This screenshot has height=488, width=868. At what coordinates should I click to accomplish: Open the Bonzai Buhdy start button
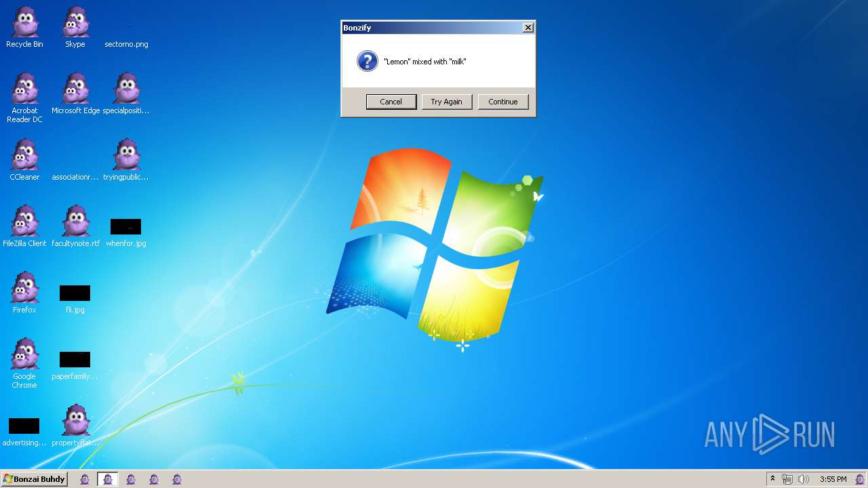tap(35, 479)
